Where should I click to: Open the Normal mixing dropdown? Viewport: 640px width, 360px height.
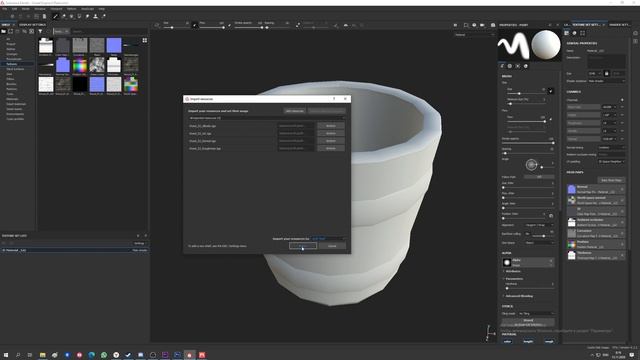[611, 147]
